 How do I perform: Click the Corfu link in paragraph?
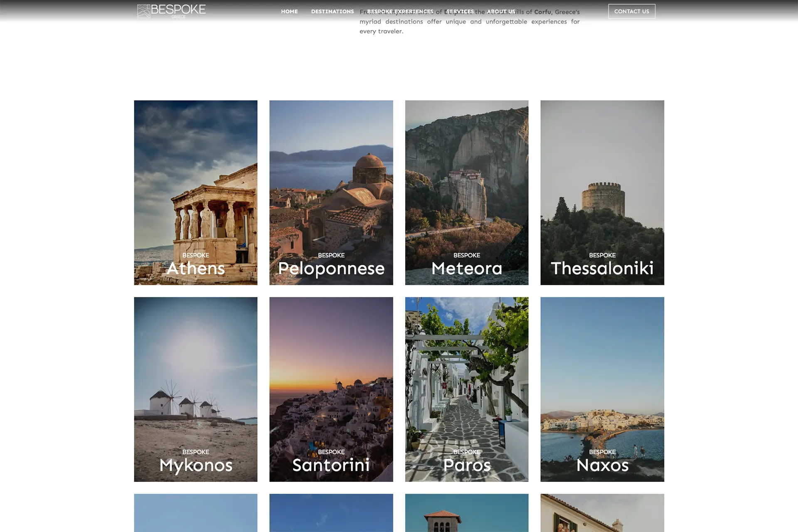point(542,12)
